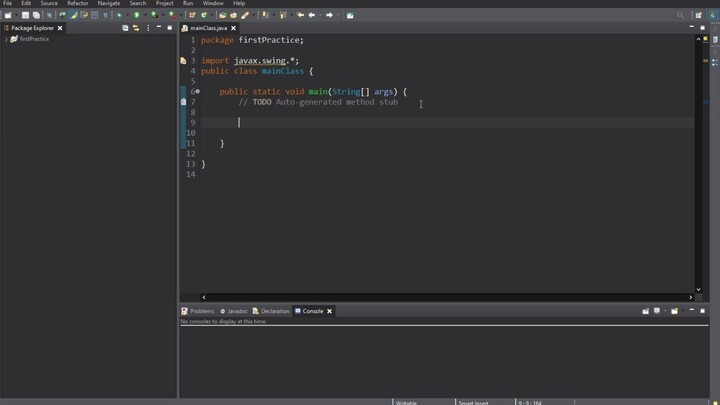The width and height of the screenshot is (720, 405).
Task: Click the Previous Annotation icon
Action: (283, 15)
